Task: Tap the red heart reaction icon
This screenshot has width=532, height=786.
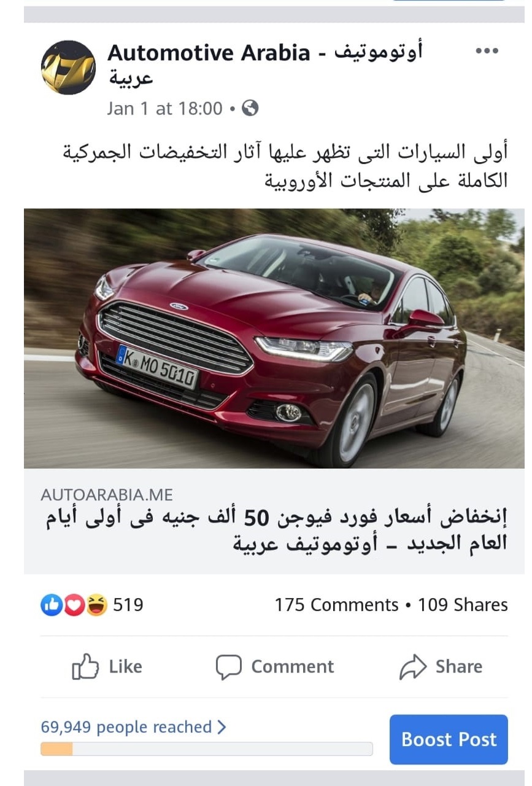Action: [74, 605]
